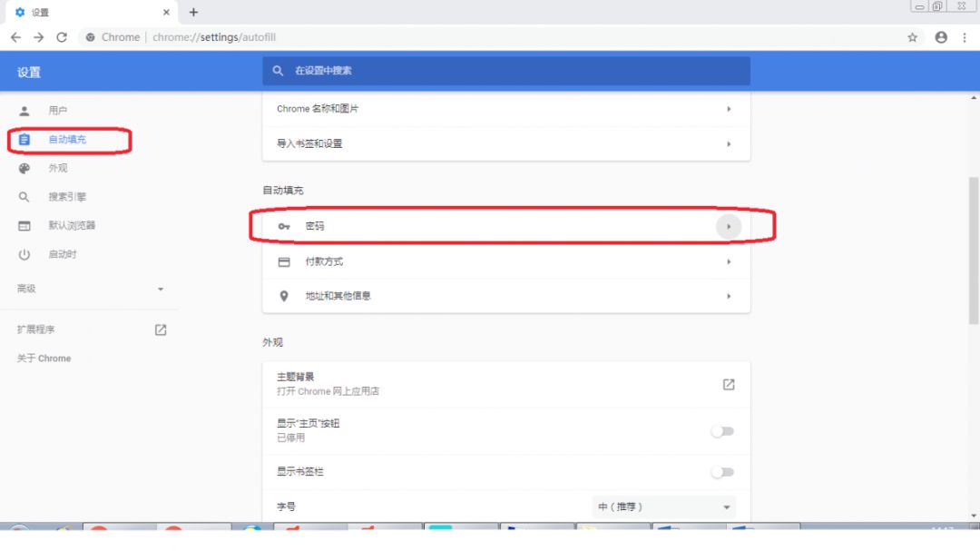Click external-link icon on 主题背景 row
This screenshot has height=551, width=980.
point(729,384)
